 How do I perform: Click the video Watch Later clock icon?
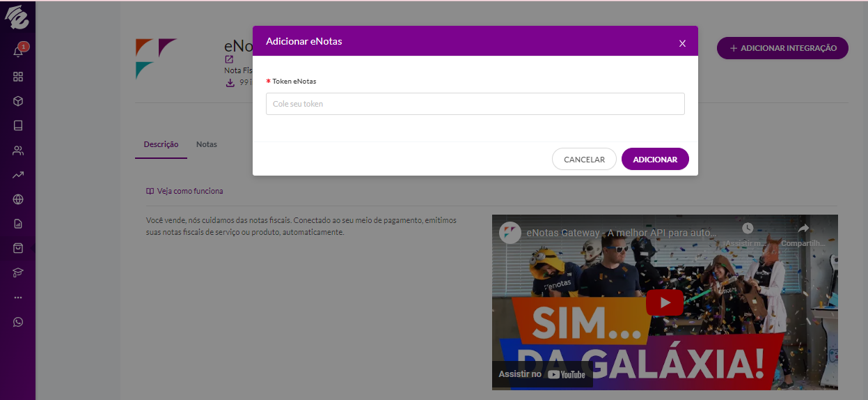click(747, 229)
